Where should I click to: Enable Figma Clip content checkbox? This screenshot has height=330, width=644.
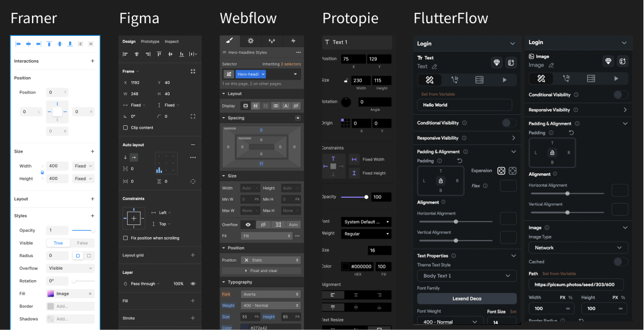[x=125, y=128]
